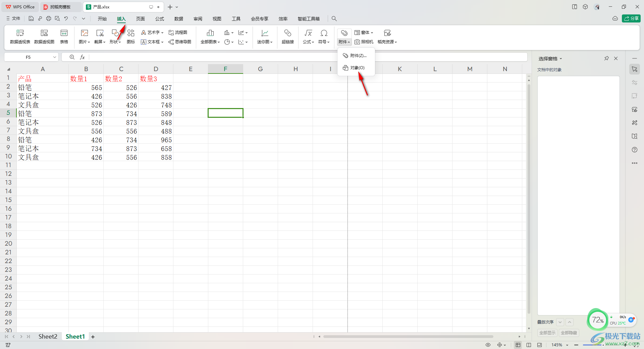Toggle eye protection mode in status bar
Viewport: 644px width, 349px height.
click(x=488, y=345)
